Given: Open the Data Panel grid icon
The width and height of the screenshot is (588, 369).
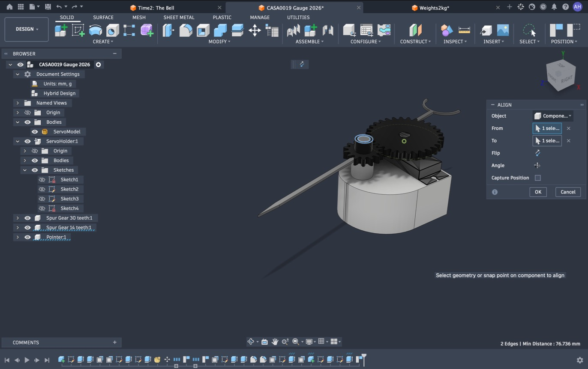Looking at the screenshot, I should (21, 7).
